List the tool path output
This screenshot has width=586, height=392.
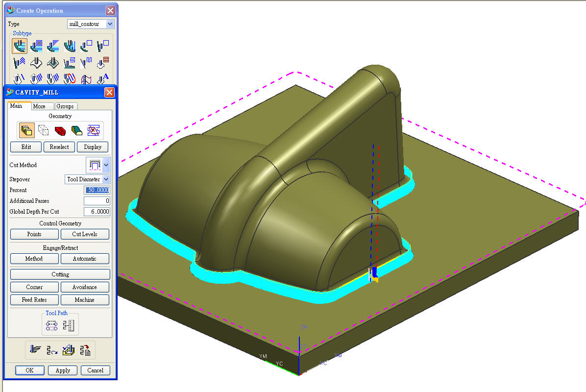85,350
